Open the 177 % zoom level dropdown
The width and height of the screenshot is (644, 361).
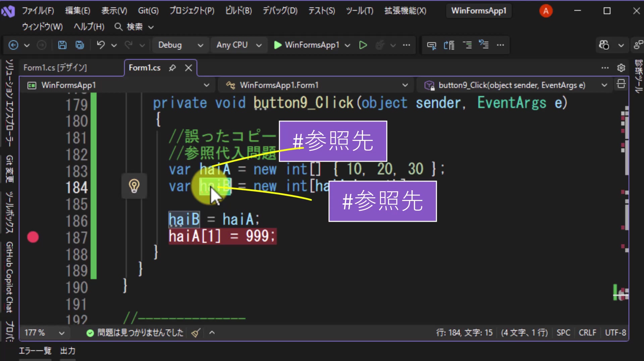[44, 333]
